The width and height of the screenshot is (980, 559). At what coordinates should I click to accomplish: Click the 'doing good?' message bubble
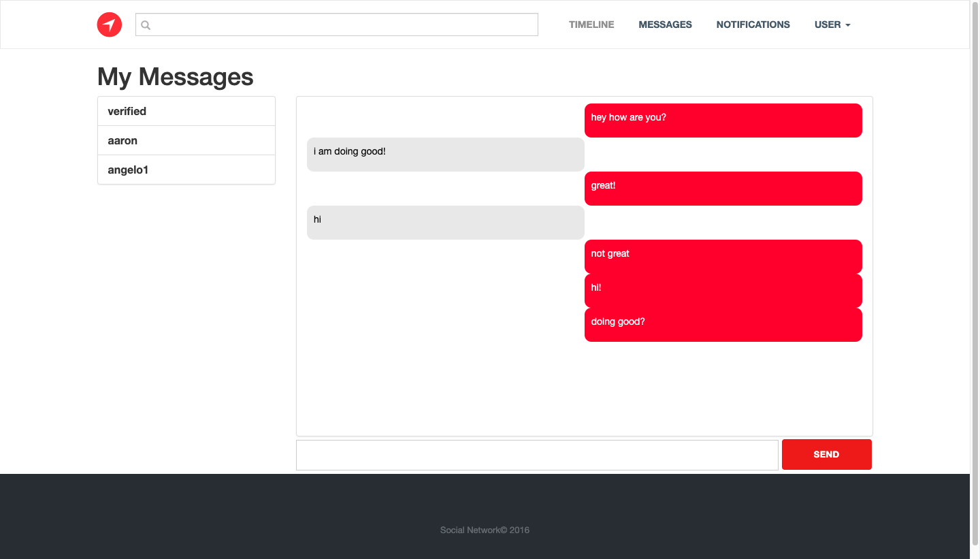723,325
